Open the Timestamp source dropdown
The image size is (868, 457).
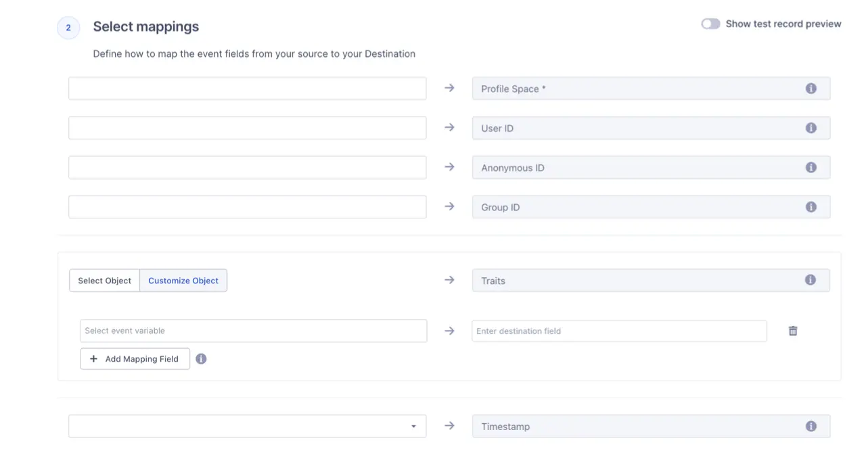click(248, 427)
